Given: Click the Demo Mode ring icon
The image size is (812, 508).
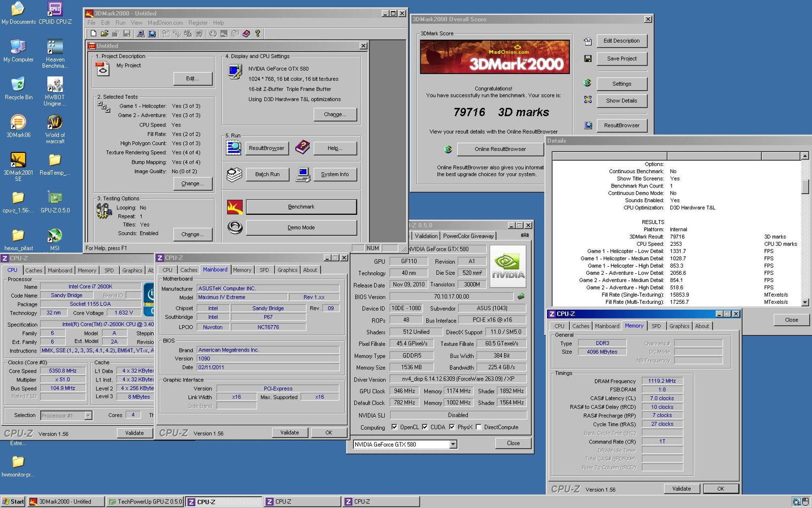Looking at the screenshot, I should coord(235,228).
